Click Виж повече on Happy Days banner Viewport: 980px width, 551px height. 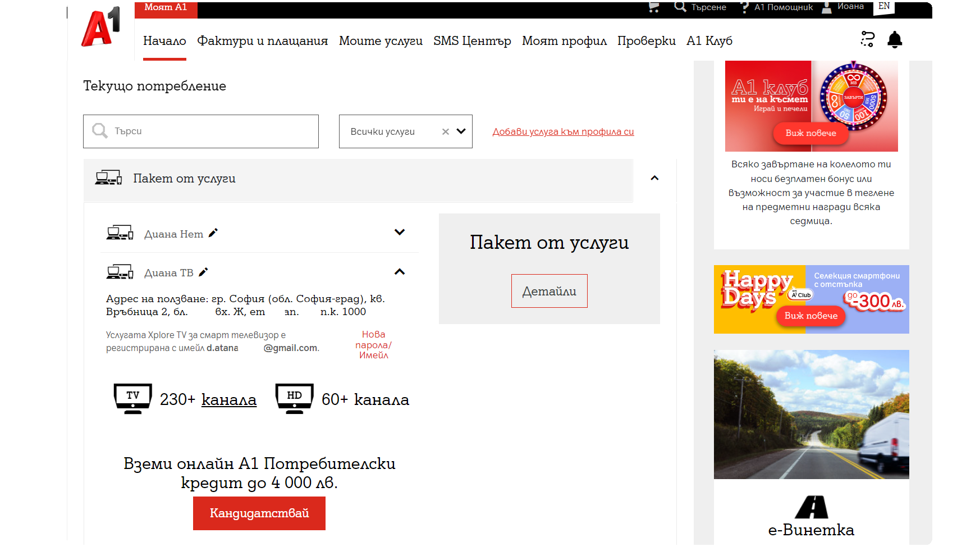click(810, 316)
